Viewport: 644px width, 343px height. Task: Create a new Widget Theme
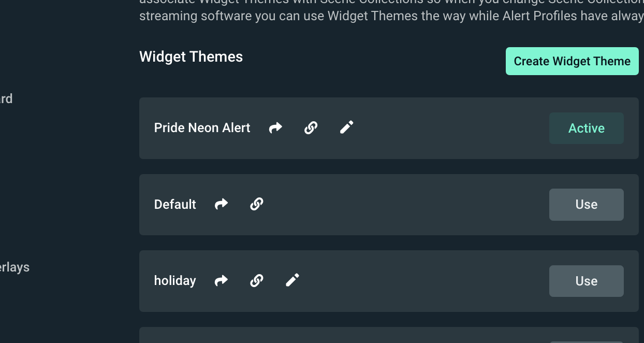point(572,61)
